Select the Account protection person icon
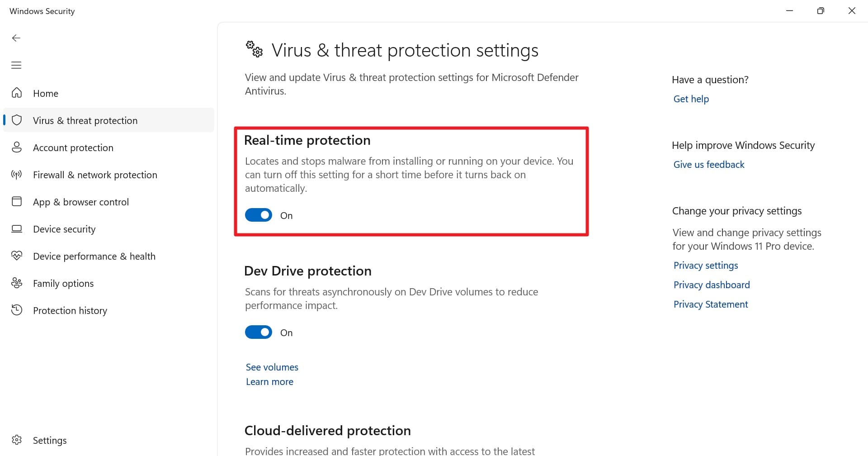This screenshot has width=868, height=456. coord(17,147)
